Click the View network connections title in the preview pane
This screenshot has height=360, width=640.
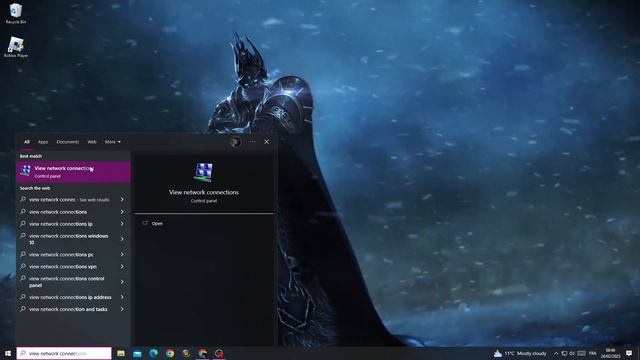(x=204, y=192)
